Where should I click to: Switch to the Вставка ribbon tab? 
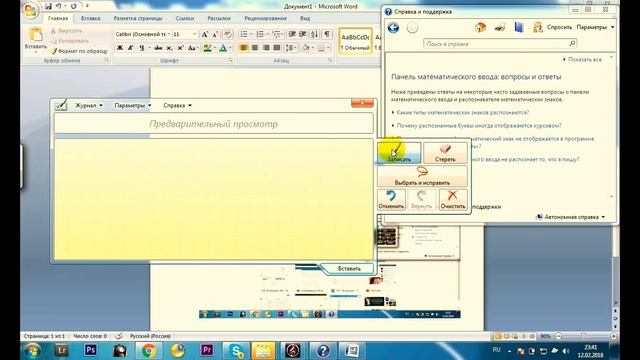point(90,18)
